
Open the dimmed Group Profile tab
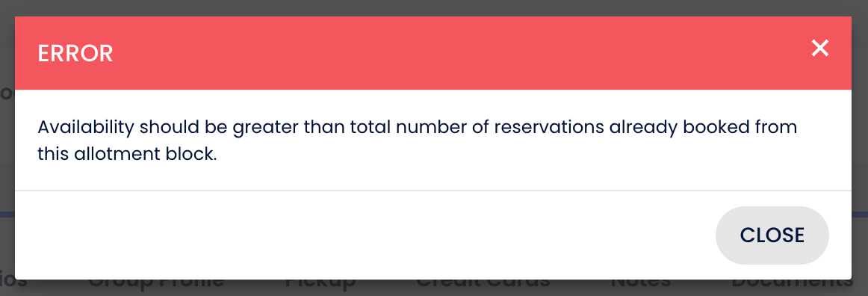157,284
